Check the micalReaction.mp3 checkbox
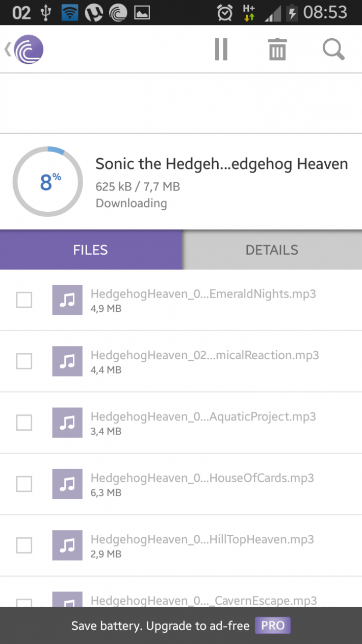 (24, 361)
